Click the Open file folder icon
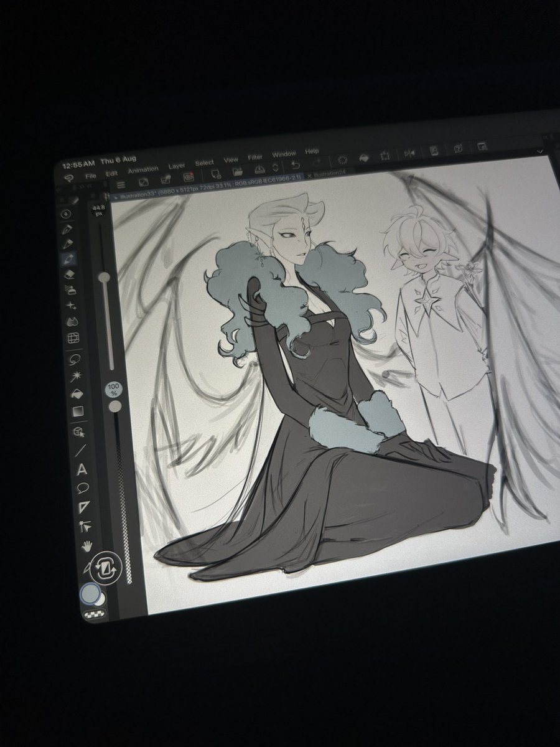Viewport: 560px width, 747px height. (237, 172)
